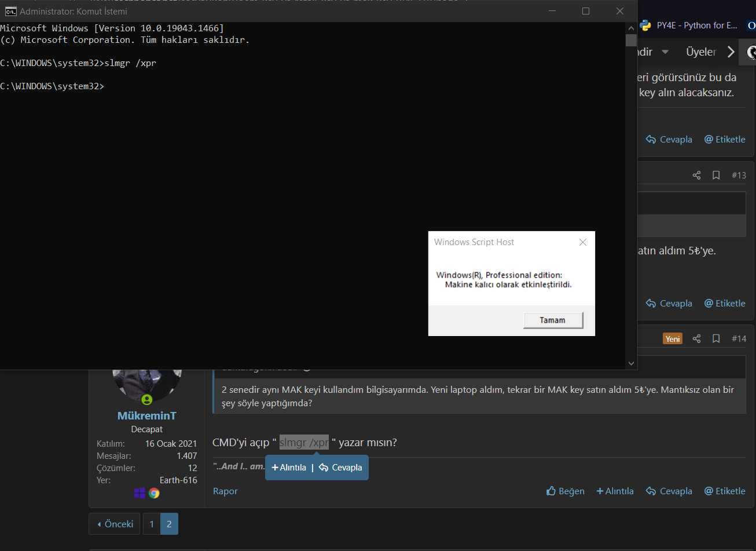Click the Chrome badge under MükreminT's stats
This screenshot has height=551, width=756.
(x=154, y=493)
